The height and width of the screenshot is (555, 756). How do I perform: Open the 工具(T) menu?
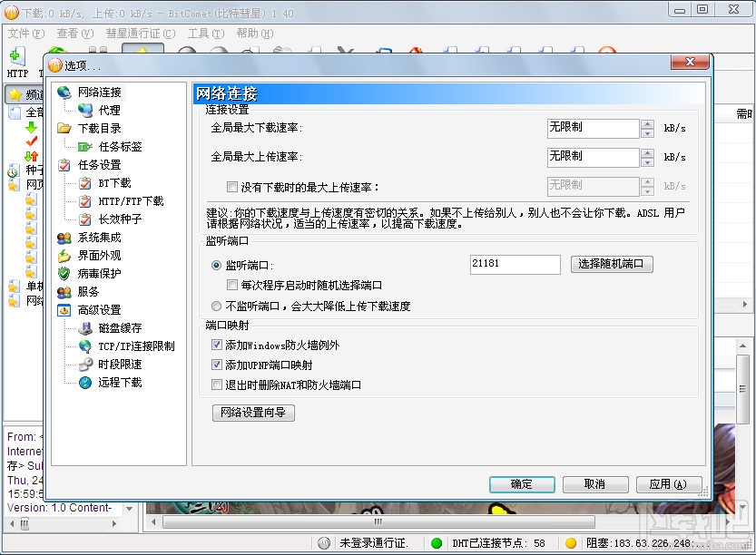(x=206, y=34)
